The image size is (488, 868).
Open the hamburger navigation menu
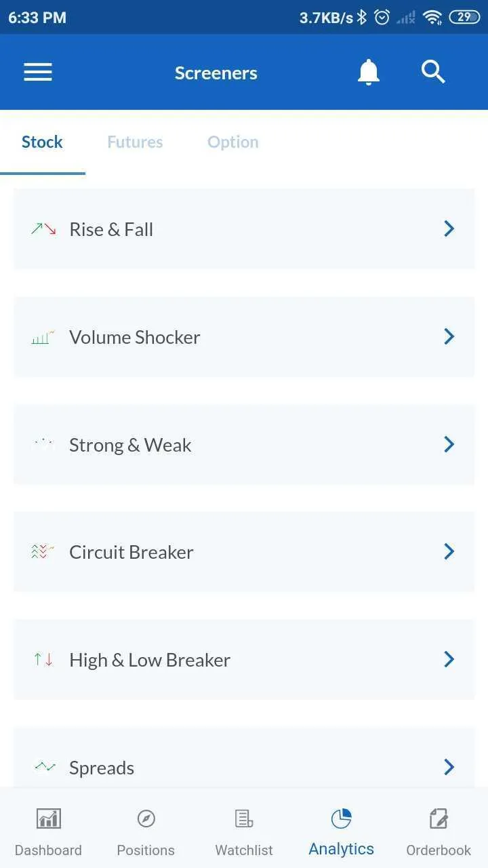pos(38,73)
